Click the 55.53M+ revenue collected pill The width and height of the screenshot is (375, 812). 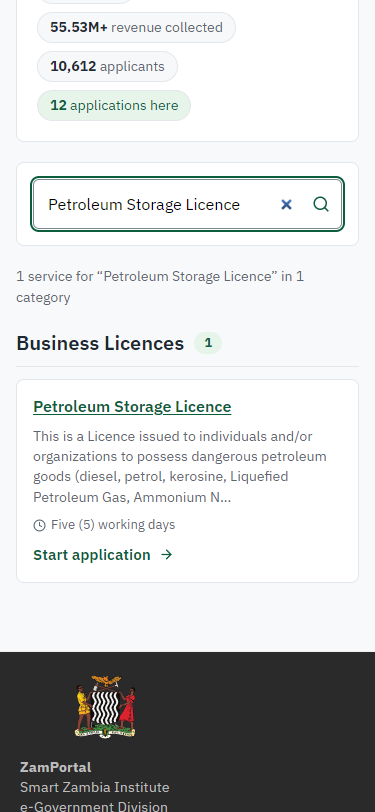click(136, 27)
